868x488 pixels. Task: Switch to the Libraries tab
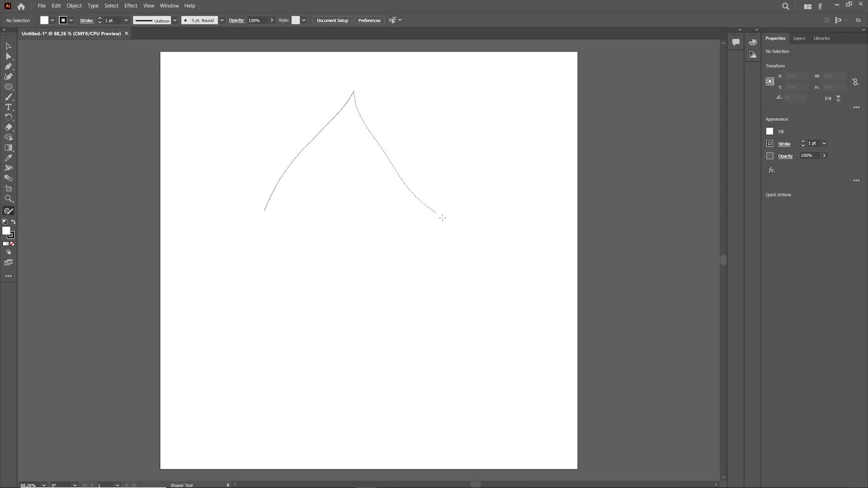(821, 38)
